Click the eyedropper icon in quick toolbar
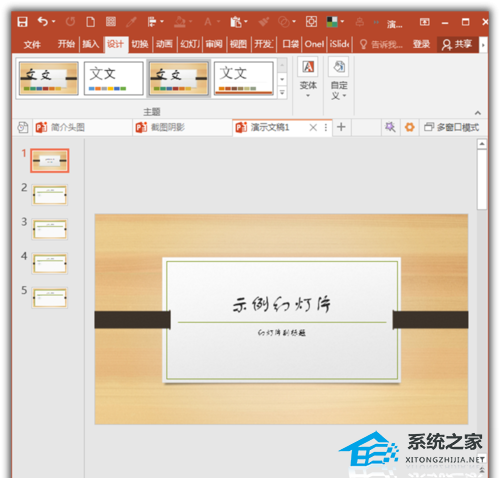This screenshot has height=478, width=500. [131, 22]
